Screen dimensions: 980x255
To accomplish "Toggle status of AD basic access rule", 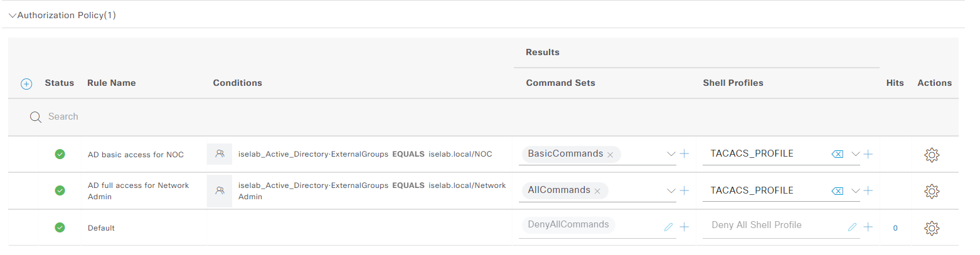I will click(60, 154).
